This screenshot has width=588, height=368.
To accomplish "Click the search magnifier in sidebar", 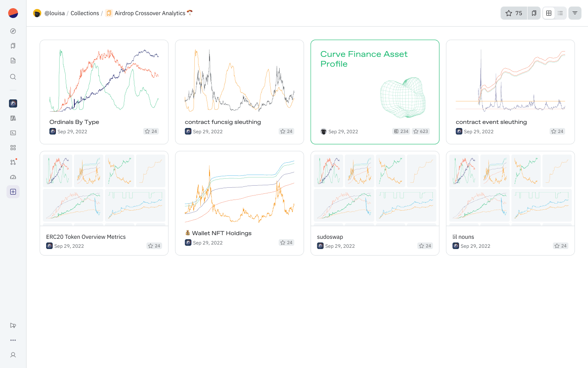I will coord(13,77).
